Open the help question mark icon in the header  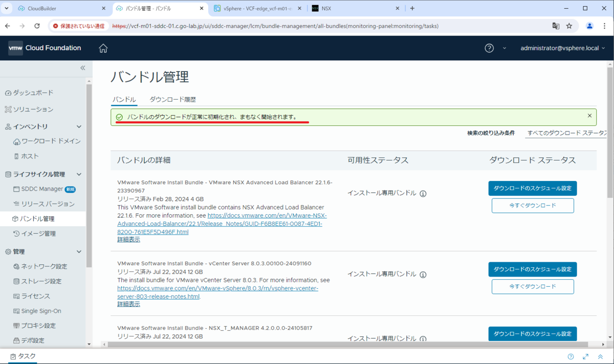click(489, 48)
